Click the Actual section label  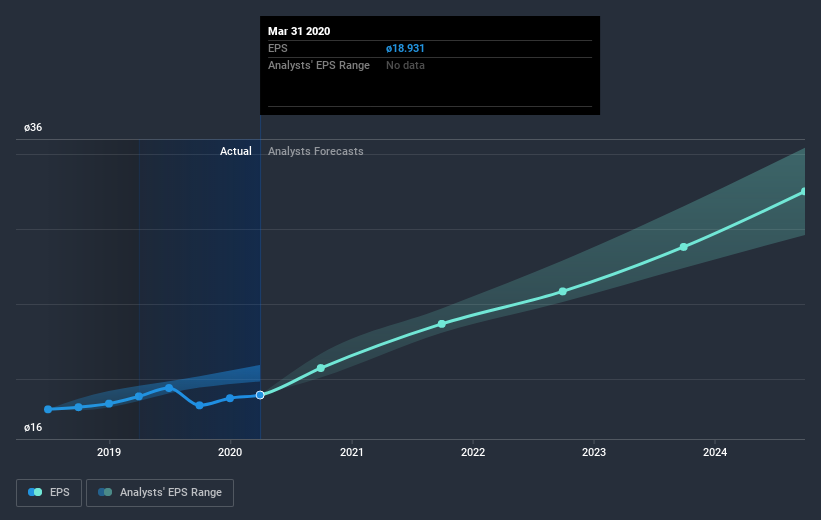(x=236, y=151)
